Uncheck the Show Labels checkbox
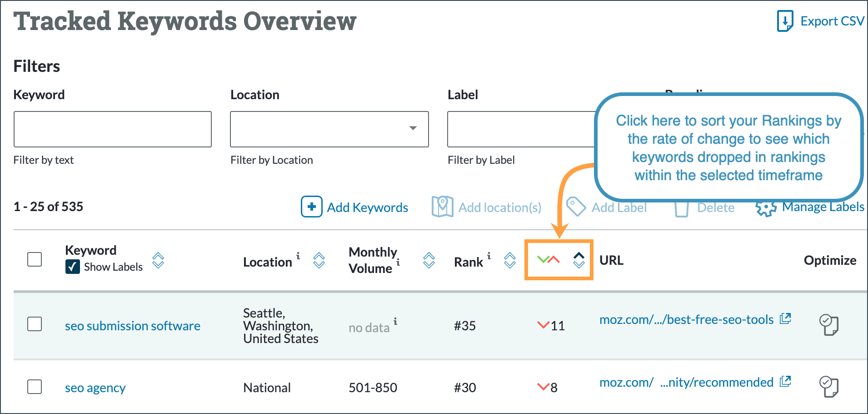Screen dimensions: 868x414 pyautogui.click(x=73, y=267)
